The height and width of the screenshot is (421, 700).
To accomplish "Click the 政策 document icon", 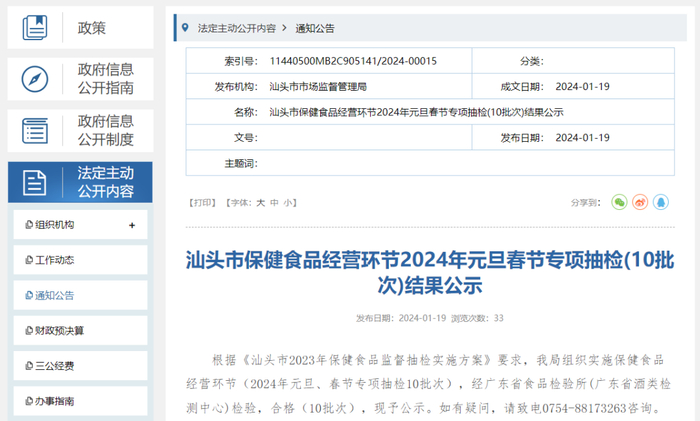I will [x=35, y=28].
